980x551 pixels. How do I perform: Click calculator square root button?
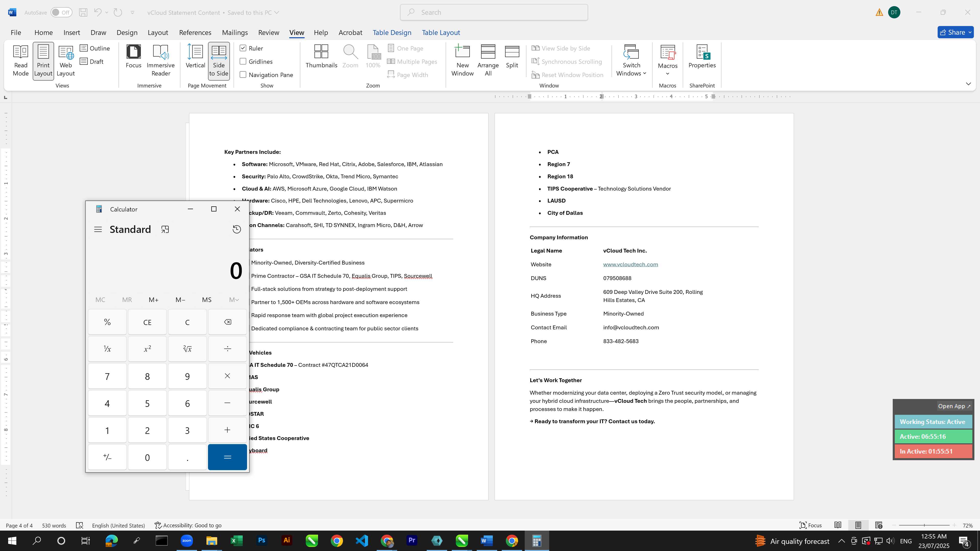coord(187,349)
